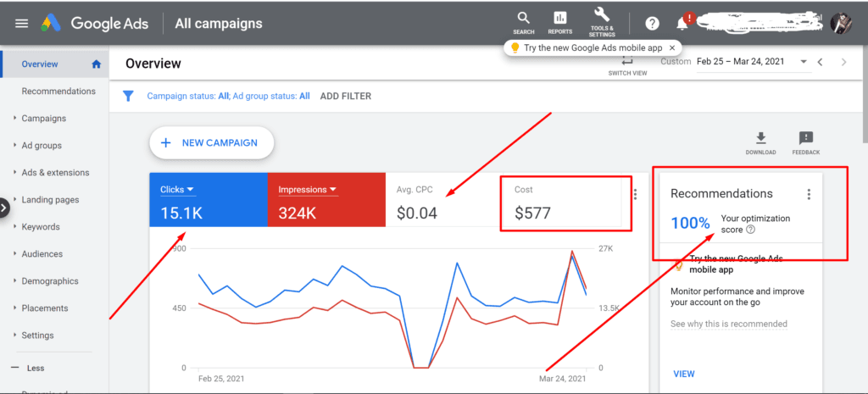Screen dimensions: 868x394
Task: Expand Audiences in the sidebar
Action: tap(42, 254)
